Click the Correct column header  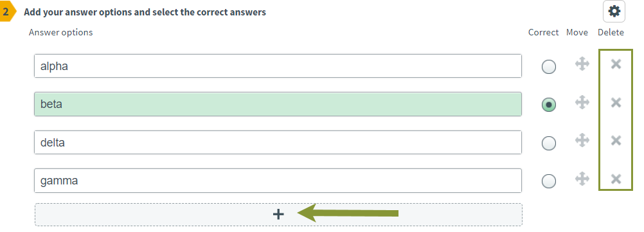pyautogui.click(x=543, y=32)
